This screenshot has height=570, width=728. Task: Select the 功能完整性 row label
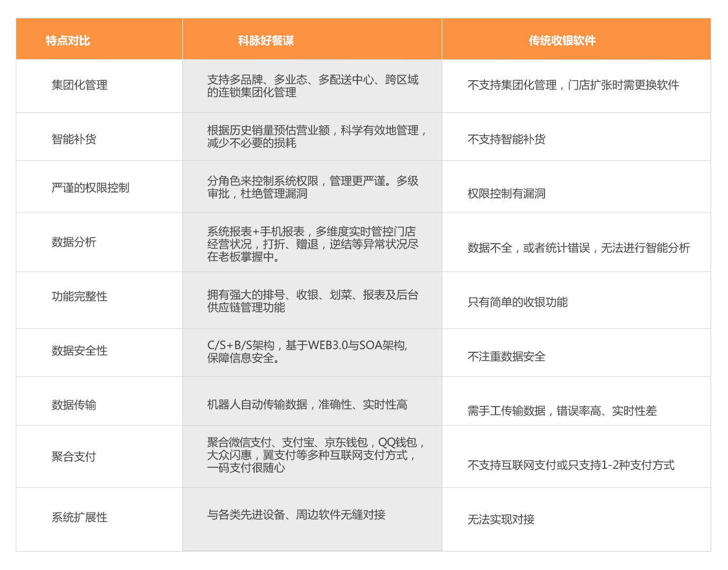point(80,296)
